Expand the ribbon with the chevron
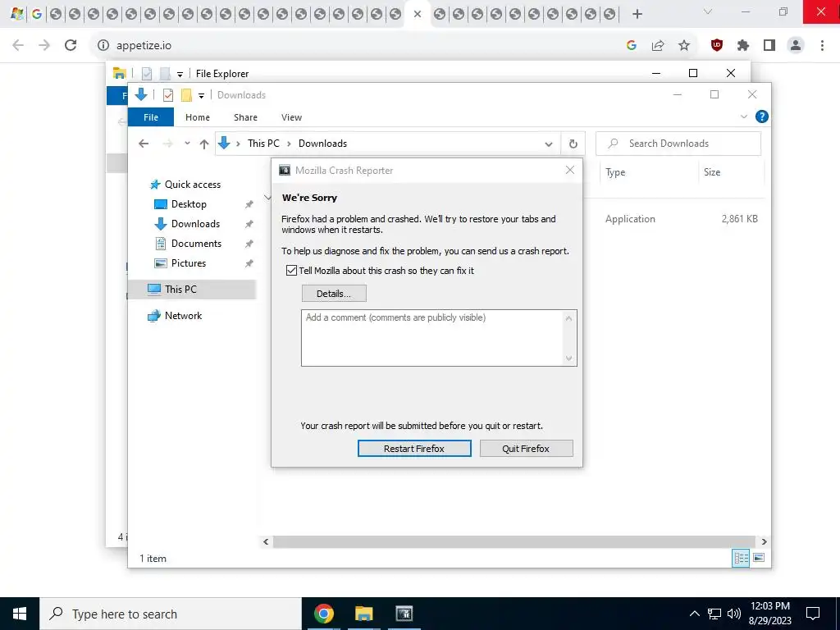The image size is (840, 630). 743,116
